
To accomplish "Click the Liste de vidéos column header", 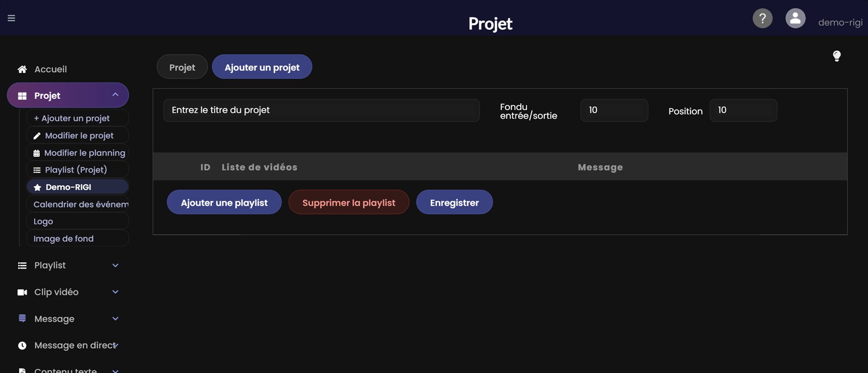I will click(259, 167).
